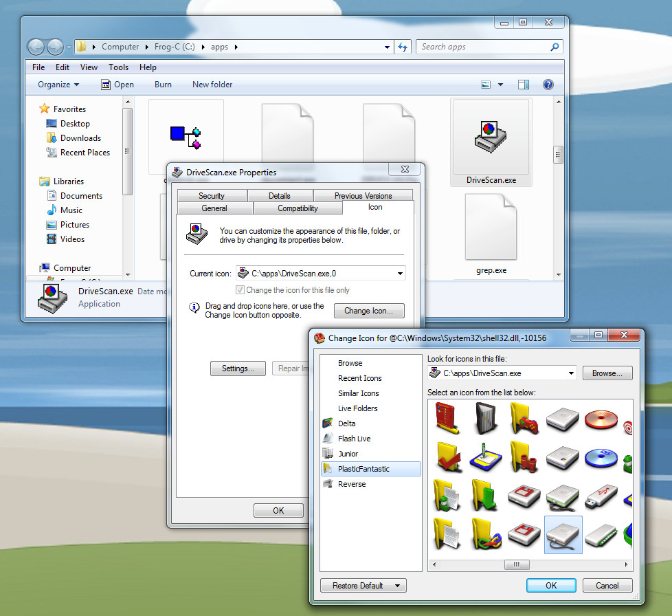672x616 pixels.
Task: Open Explorer Help via blue question mark
Action: coord(548,85)
